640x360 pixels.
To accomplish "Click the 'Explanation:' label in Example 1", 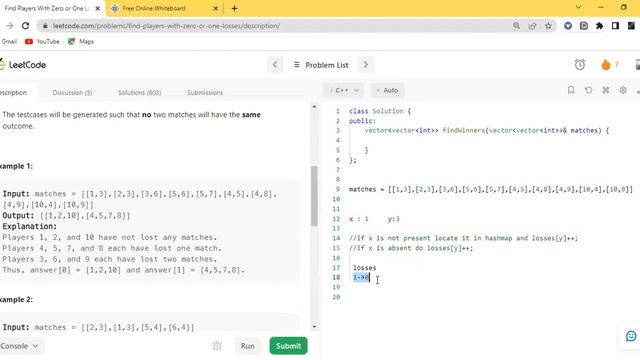I will (x=30, y=227).
